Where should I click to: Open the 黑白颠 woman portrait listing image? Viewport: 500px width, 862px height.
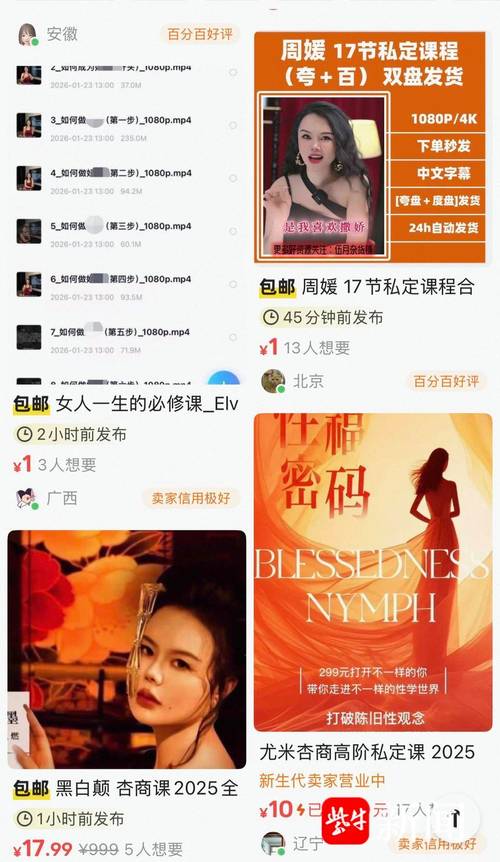tap(127, 649)
